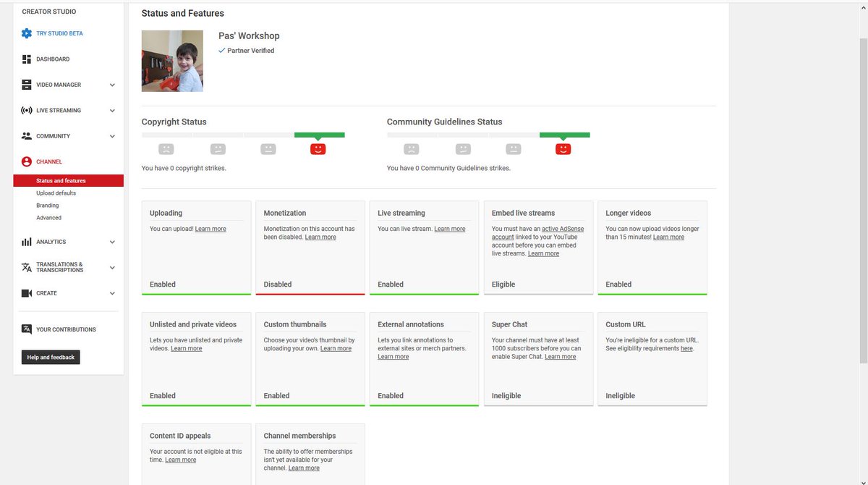This screenshot has height=485, width=868.
Task: Click Learn more in Super Chat card
Action: point(561,357)
